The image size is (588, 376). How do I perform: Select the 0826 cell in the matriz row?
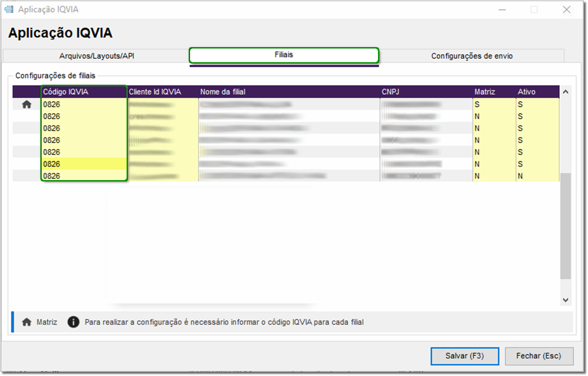tap(84, 104)
